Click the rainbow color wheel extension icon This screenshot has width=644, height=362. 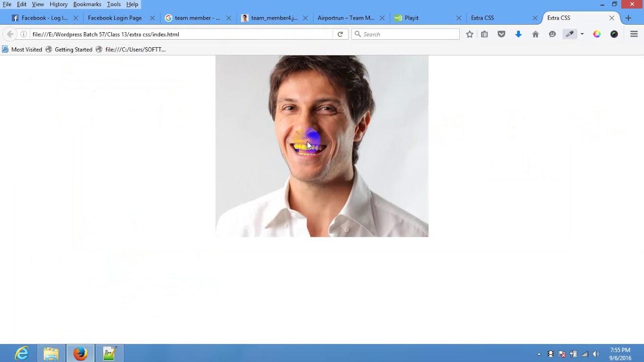(x=597, y=34)
